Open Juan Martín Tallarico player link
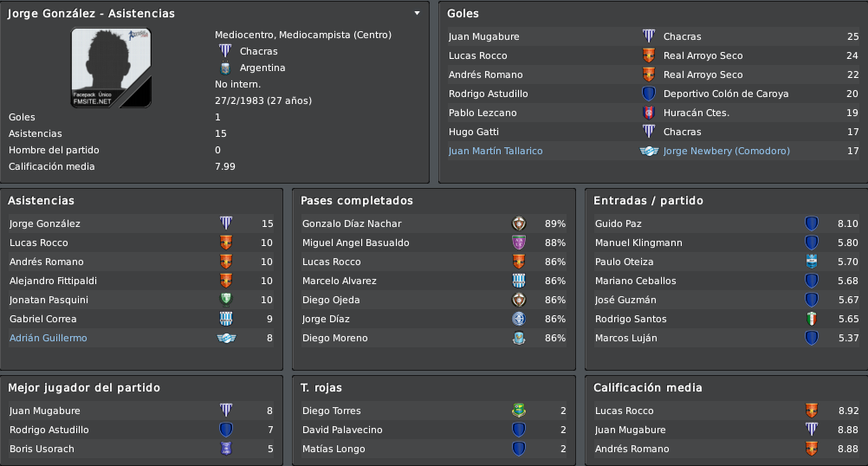The width and height of the screenshot is (868, 466). click(496, 151)
